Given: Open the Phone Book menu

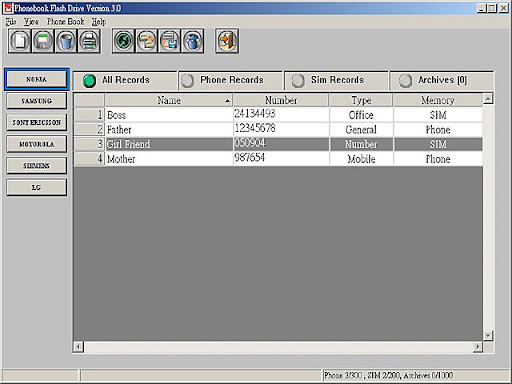Looking at the screenshot, I should click(66, 22).
